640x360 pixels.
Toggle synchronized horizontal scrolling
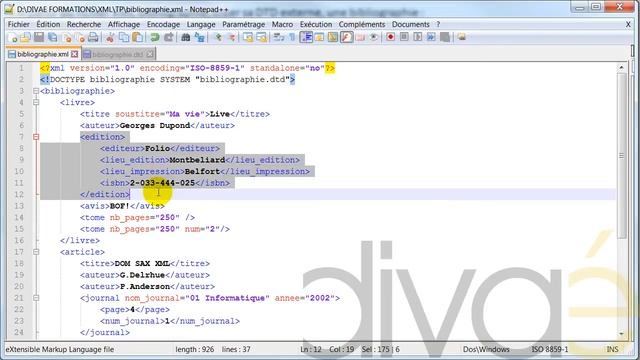[261, 38]
